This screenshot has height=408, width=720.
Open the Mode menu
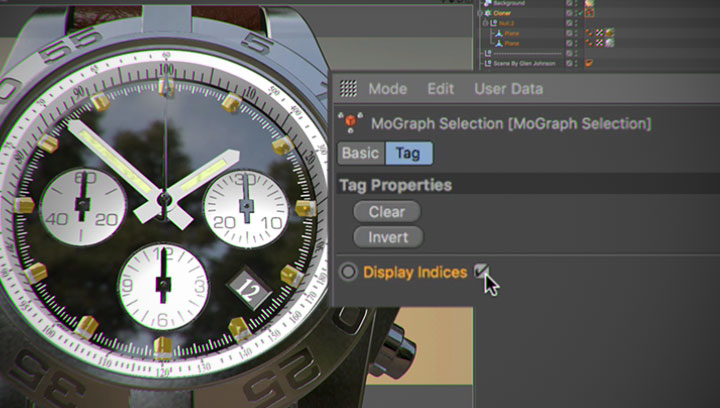[387, 88]
